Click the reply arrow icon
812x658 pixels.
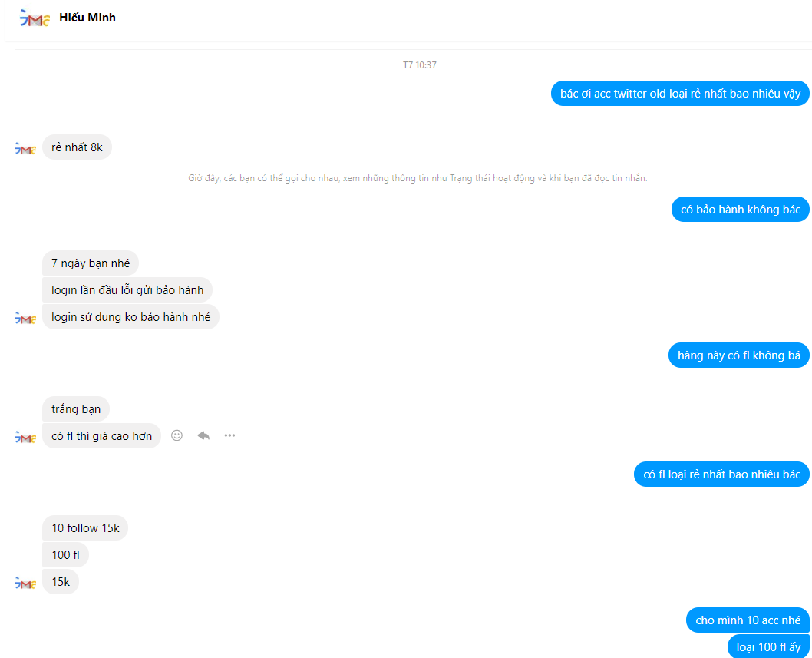[203, 436]
